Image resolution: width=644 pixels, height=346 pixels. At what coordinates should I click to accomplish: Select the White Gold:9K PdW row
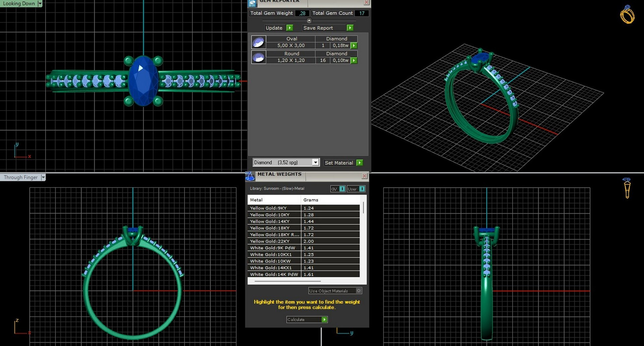pos(304,248)
